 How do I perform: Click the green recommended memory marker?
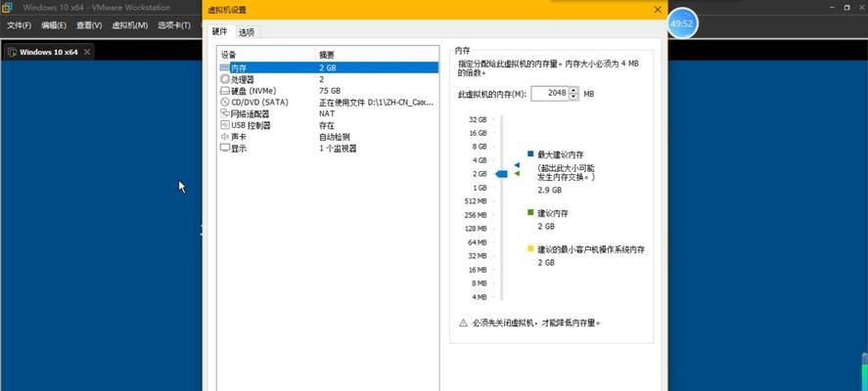517,174
